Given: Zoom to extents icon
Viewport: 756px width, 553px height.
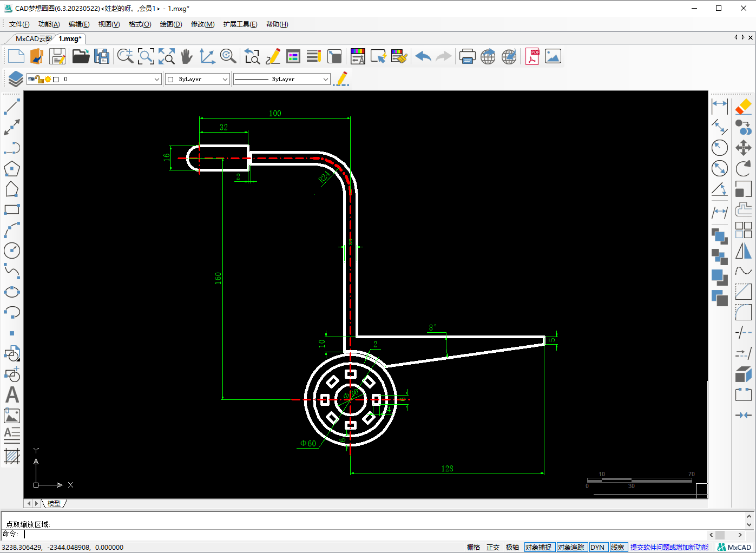Looking at the screenshot, I should (166, 56).
